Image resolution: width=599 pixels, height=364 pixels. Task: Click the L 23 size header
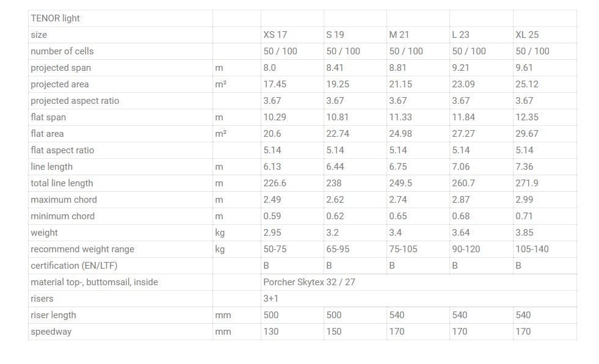point(460,35)
